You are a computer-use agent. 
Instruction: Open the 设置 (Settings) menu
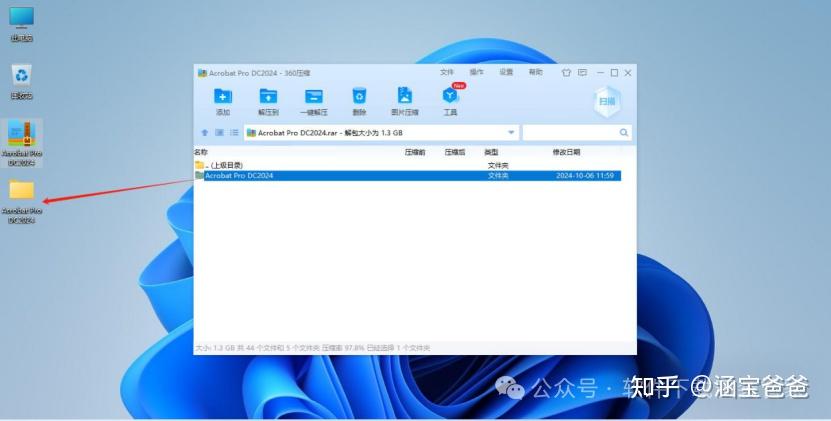506,72
